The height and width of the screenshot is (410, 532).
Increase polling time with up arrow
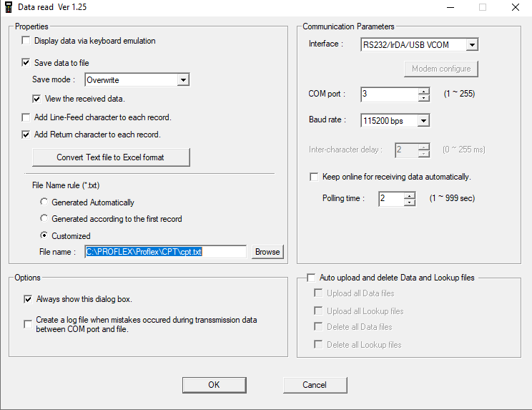point(409,195)
